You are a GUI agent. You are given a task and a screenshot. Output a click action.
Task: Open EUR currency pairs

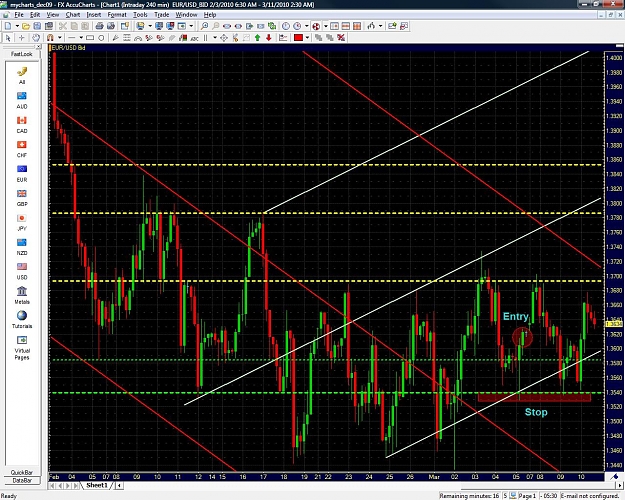[x=22, y=173]
